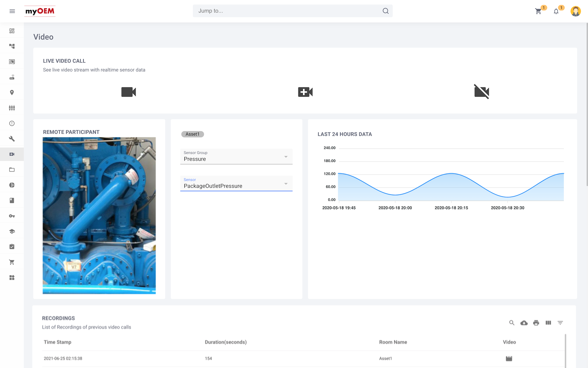Click the add video call icon
This screenshot has width=588, height=368.
point(305,92)
